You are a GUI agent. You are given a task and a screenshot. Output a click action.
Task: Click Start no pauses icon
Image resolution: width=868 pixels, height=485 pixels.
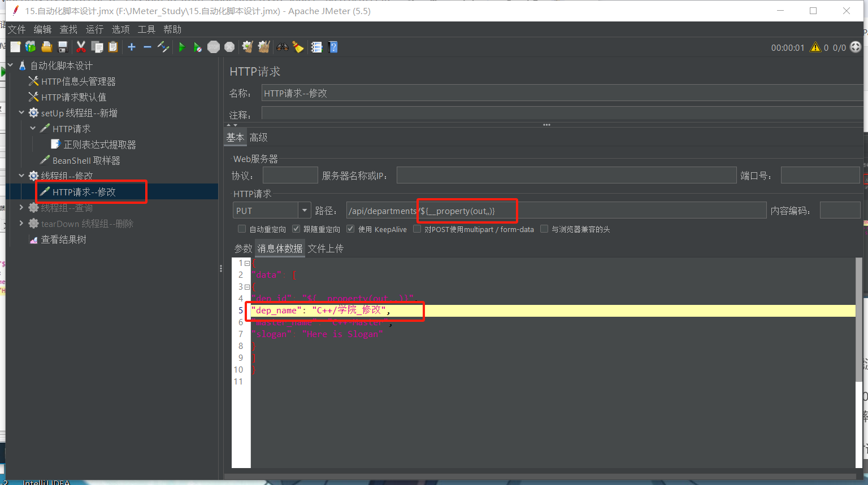tap(197, 47)
